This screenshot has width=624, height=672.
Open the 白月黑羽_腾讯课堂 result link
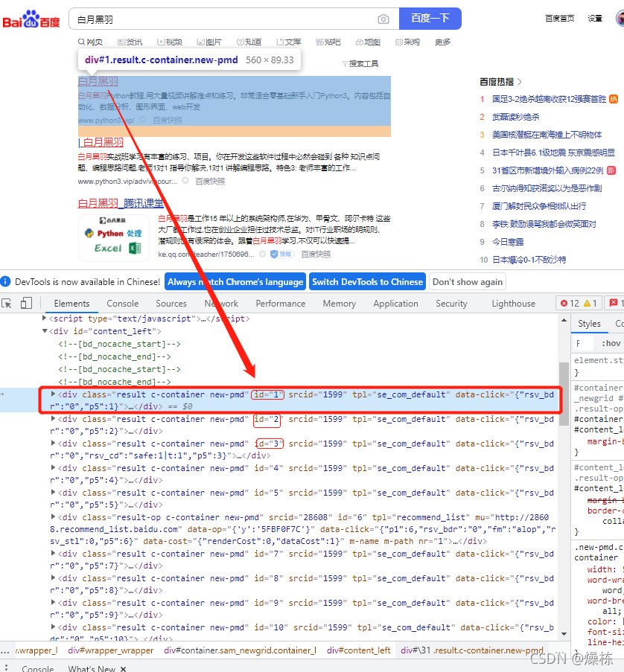[121, 203]
